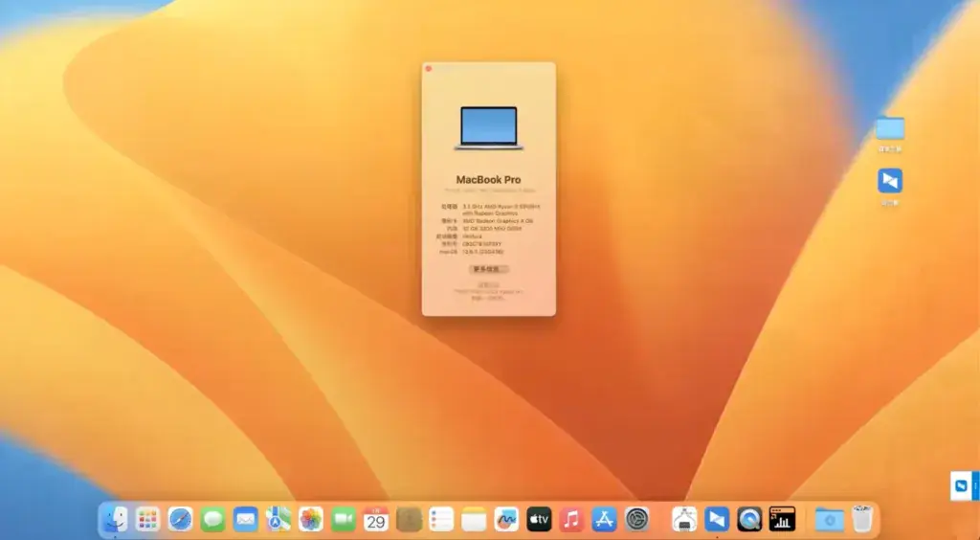
Task: Launch Maps from the Dock
Action: pyautogui.click(x=278, y=519)
